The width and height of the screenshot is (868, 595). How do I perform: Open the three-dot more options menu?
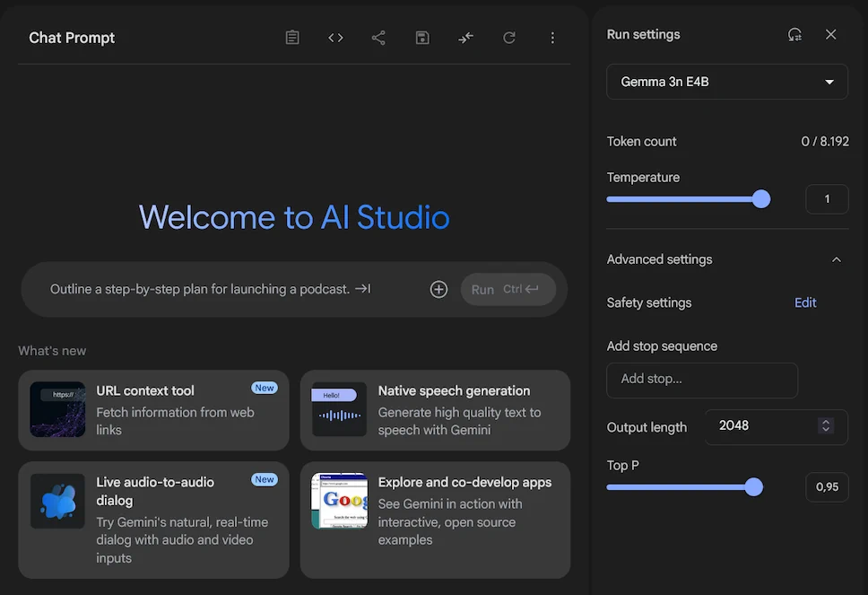(x=552, y=38)
